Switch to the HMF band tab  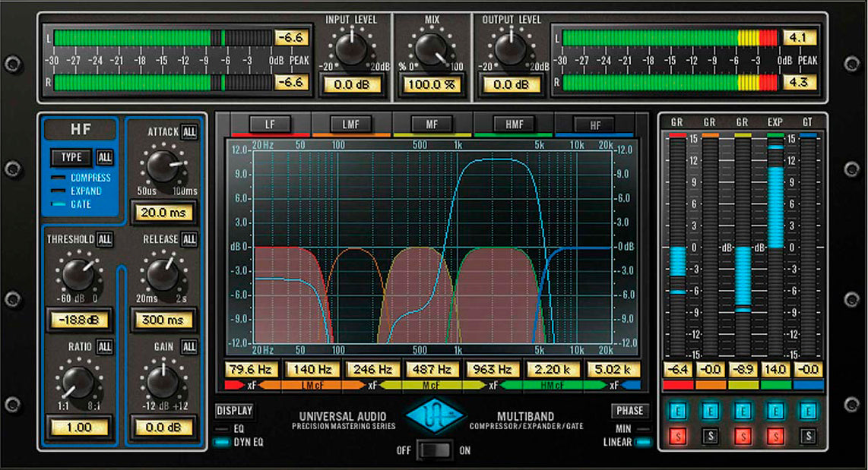pyautogui.click(x=514, y=124)
